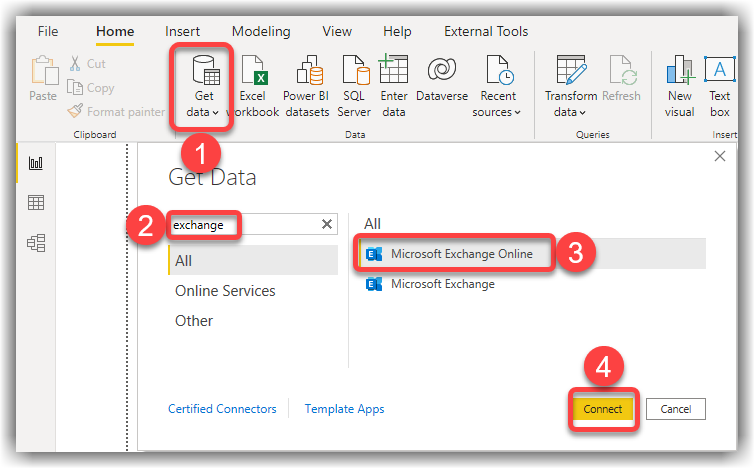Open the Insert ribbon tab
Viewport: 755px width, 469px height.
pos(182,31)
